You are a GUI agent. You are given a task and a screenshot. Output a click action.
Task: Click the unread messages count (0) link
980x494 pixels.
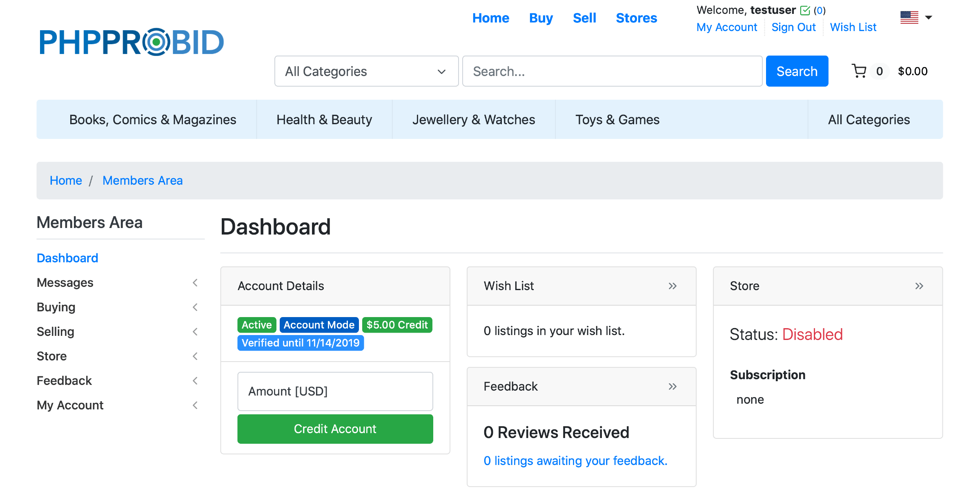pos(820,10)
